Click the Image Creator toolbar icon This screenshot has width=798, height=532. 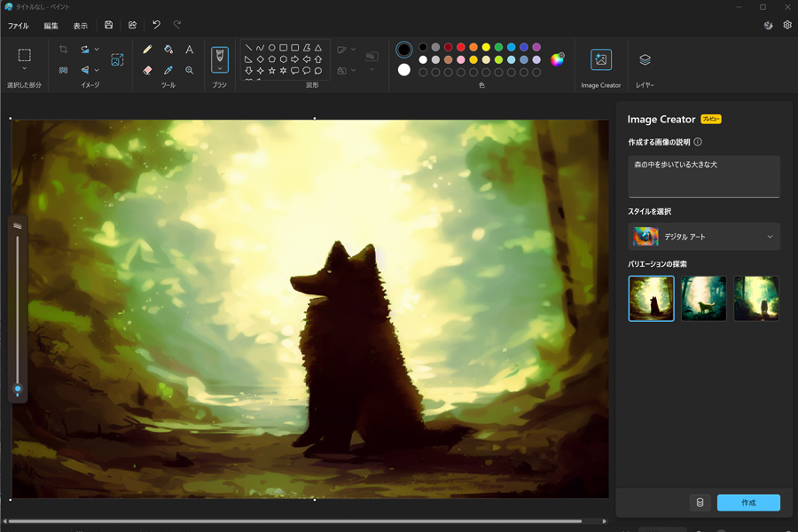[x=601, y=59]
